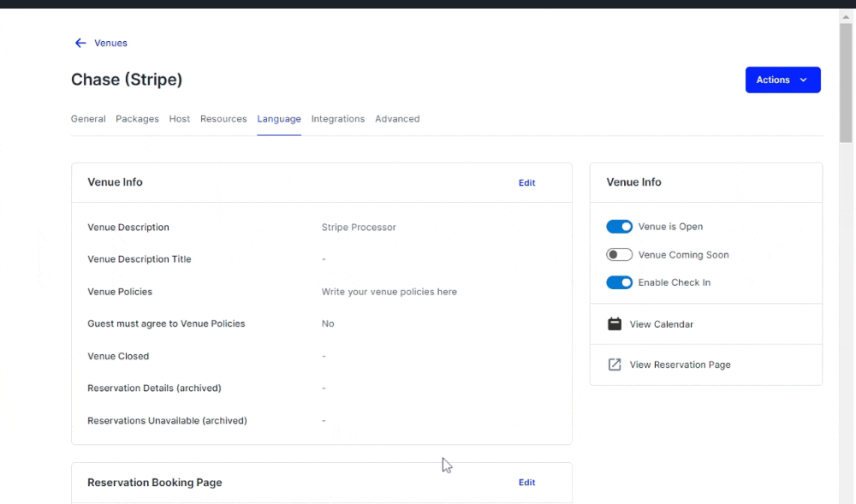
Task: Click the back arrow beside Venues
Action: coord(80,43)
